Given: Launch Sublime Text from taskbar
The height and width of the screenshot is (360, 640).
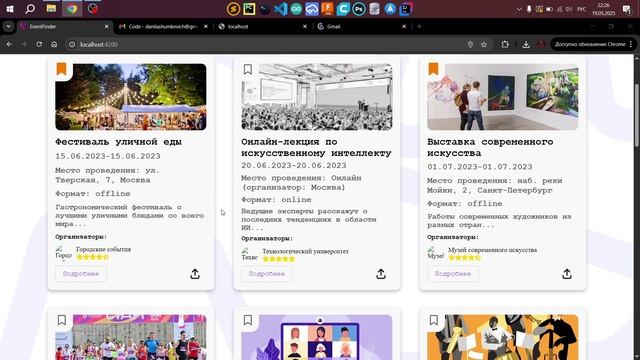Looking at the screenshot, I should 233,9.
